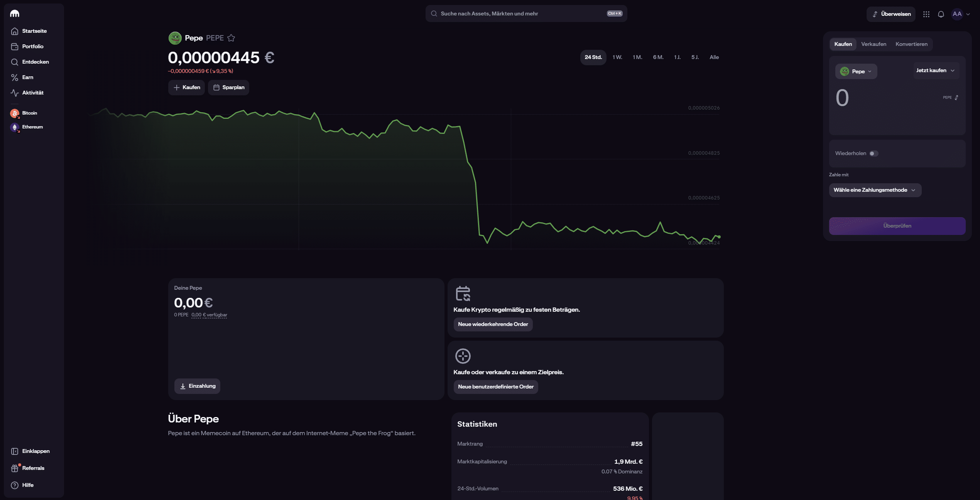Image resolution: width=980 pixels, height=500 pixels.
Task: Open Wähle eine Zahlungsmethode dropdown
Action: [875, 190]
